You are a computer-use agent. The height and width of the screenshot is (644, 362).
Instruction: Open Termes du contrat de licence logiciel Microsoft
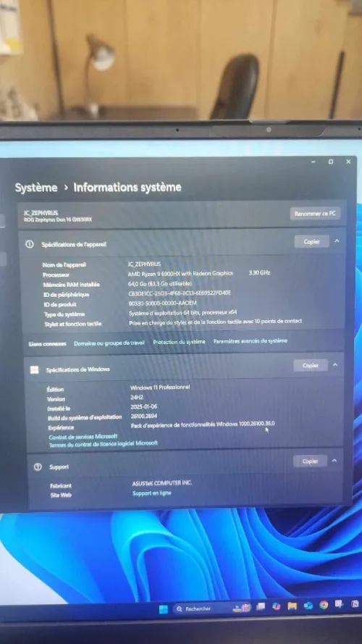pos(104,444)
